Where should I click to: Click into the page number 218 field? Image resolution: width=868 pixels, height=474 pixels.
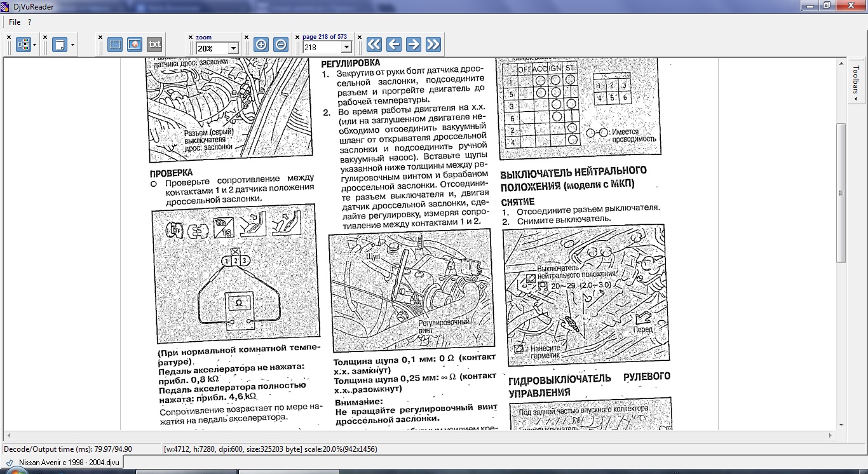(x=322, y=48)
